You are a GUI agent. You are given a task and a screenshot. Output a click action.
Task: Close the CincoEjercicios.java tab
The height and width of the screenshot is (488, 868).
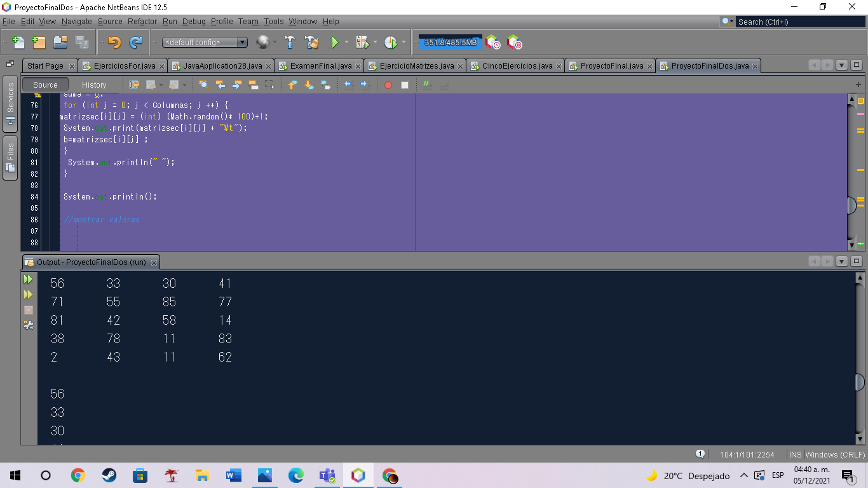click(559, 66)
